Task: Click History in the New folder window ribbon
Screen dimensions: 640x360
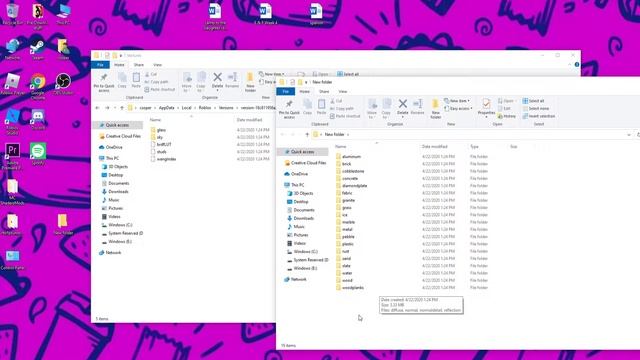Action: (x=507, y=116)
